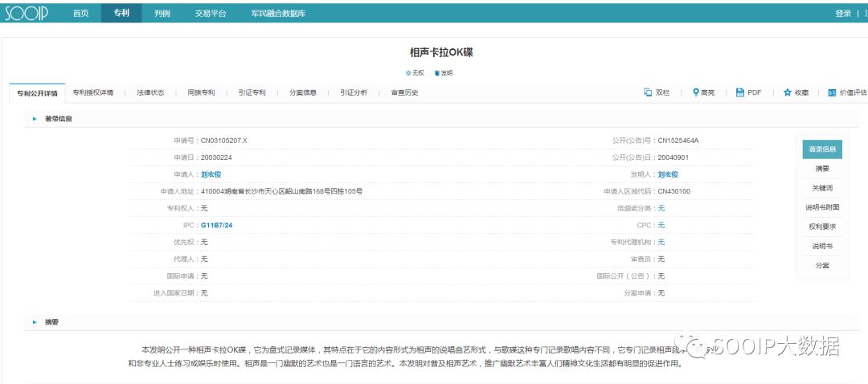Viewport: 868px width, 384px height.
Task: Open the 审查历史 tab
Action: point(404,92)
